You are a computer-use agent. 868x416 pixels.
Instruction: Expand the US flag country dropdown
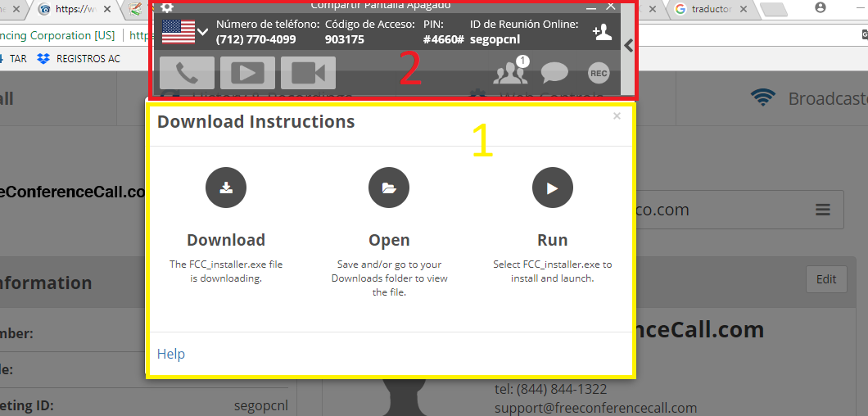[184, 32]
